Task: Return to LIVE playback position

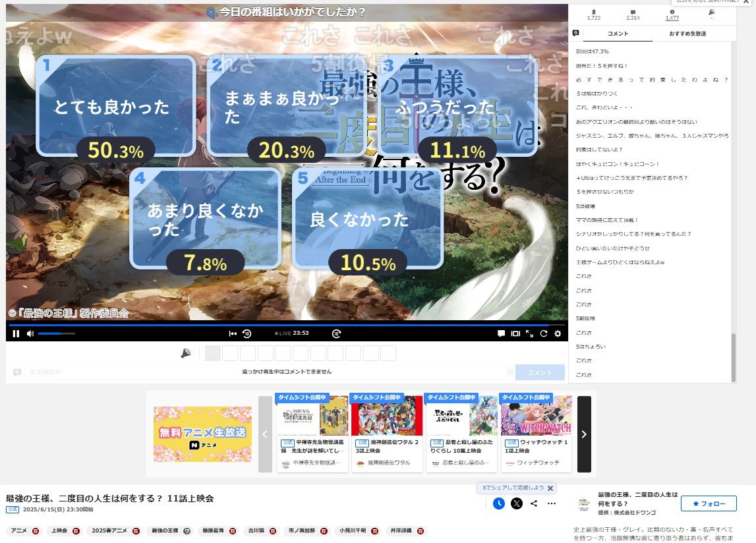Action: (x=283, y=333)
